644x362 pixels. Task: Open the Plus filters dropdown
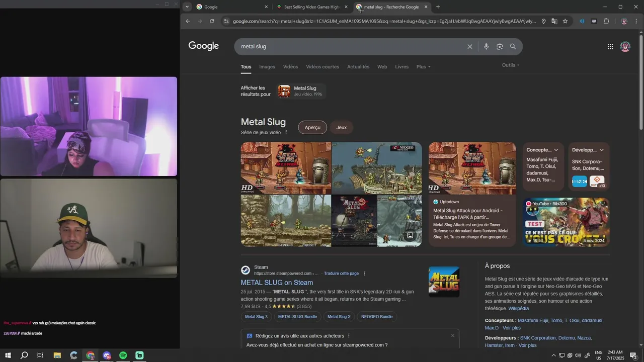click(x=423, y=67)
